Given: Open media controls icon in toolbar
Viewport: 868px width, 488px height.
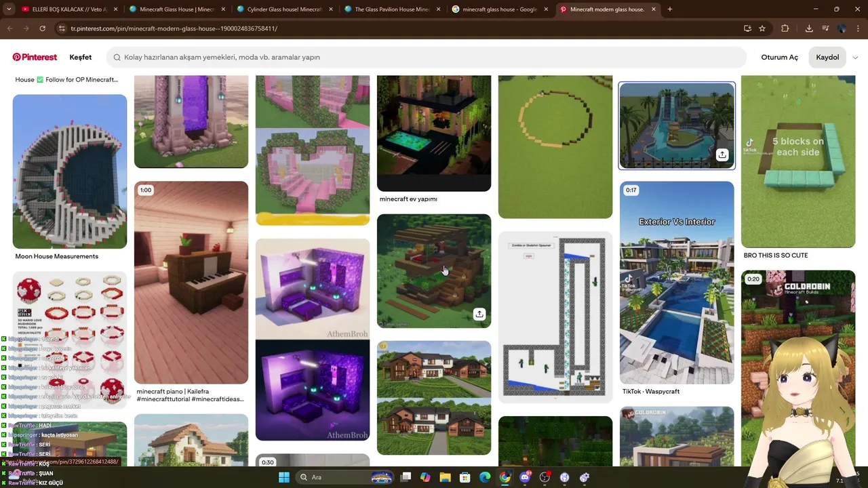Looking at the screenshot, I should (825, 28).
